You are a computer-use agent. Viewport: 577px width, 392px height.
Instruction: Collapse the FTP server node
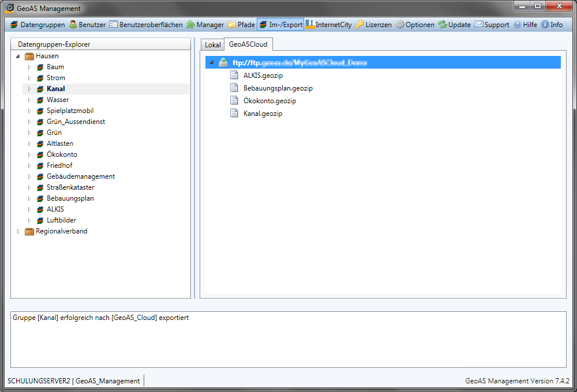pyautogui.click(x=211, y=63)
